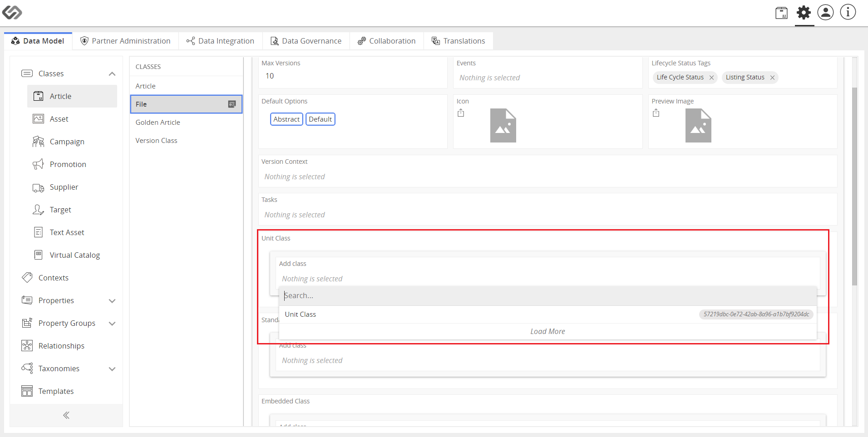Click Load More in the dropdown

pyautogui.click(x=547, y=332)
